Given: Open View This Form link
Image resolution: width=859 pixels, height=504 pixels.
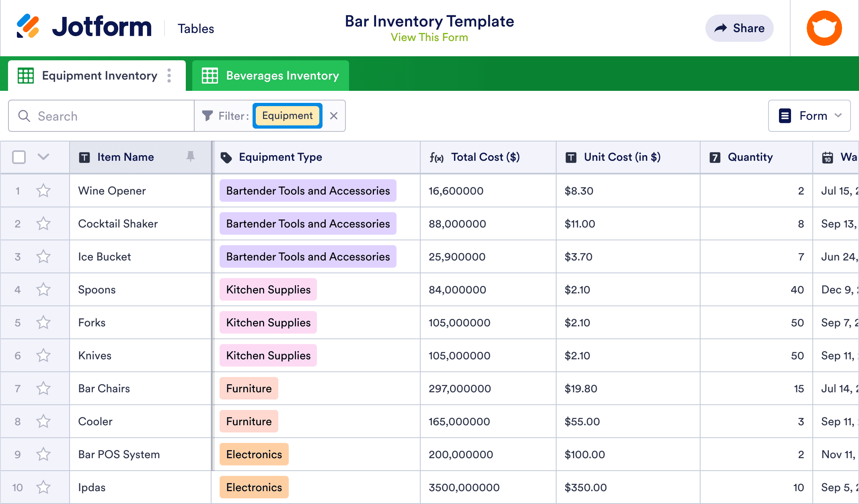Looking at the screenshot, I should [429, 37].
